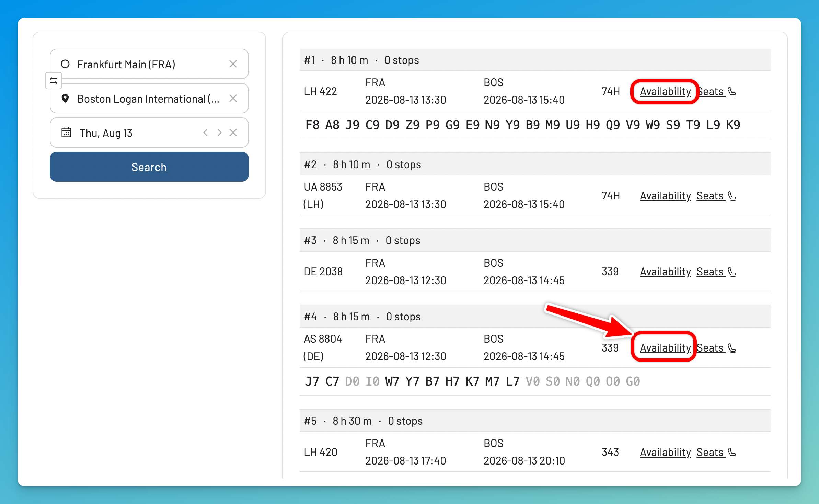This screenshot has width=819, height=504.
Task: Open Seats for DE 2038
Action: coord(711,272)
